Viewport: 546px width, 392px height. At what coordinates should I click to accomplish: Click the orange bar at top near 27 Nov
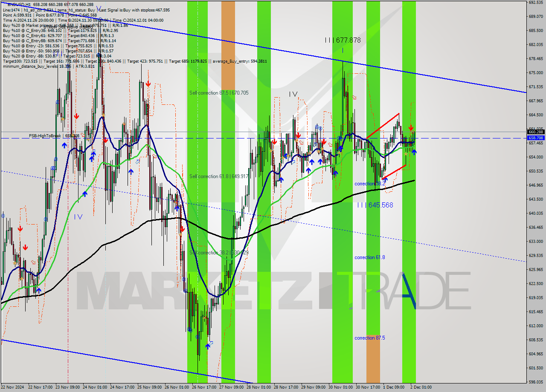point(228,45)
